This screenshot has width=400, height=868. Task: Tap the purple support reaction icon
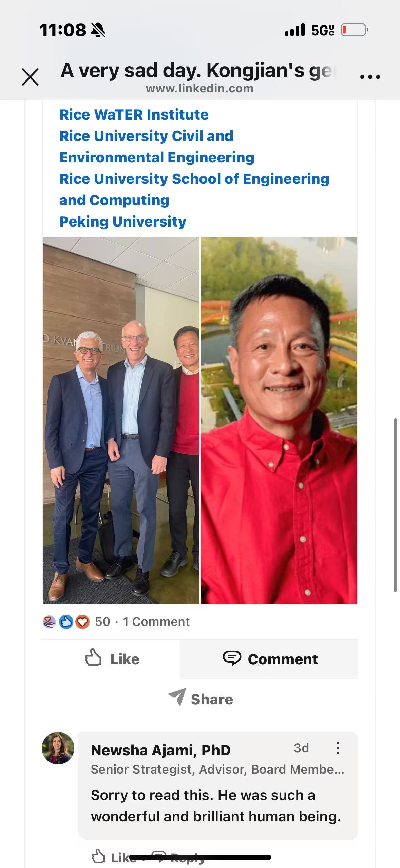point(50,622)
